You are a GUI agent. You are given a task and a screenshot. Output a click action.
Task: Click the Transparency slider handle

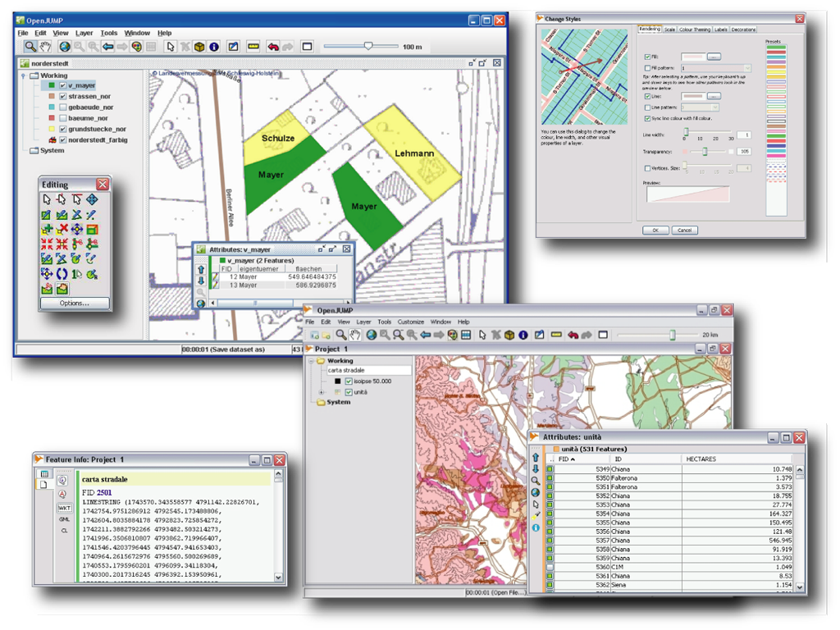(705, 152)
